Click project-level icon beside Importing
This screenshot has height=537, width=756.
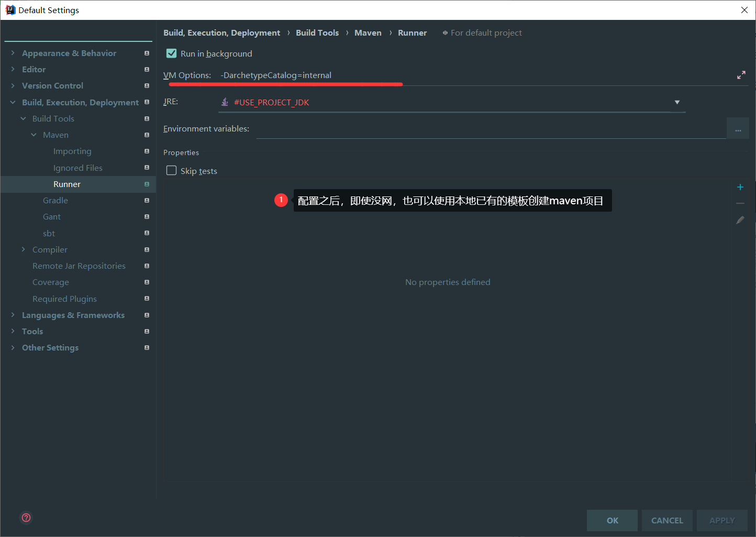point(147,151)
